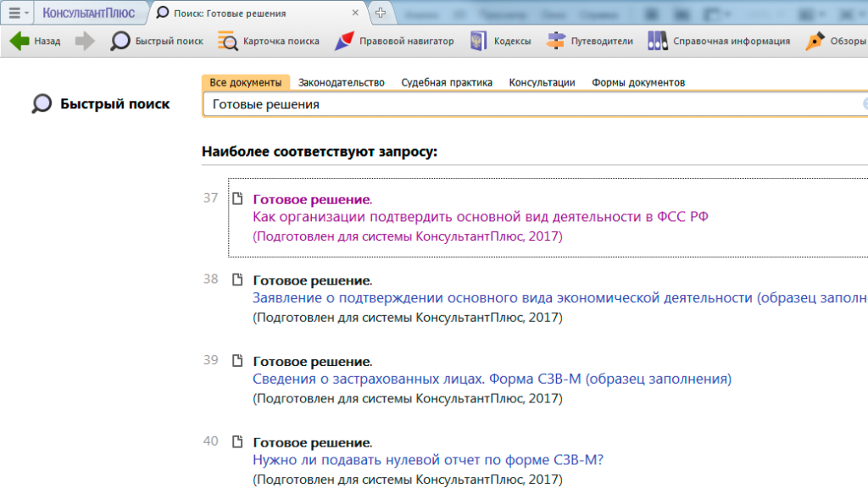This screenshot has width=868, height=488.
Task: Click Готовое решение title of result 40
Action: point(312,442)
